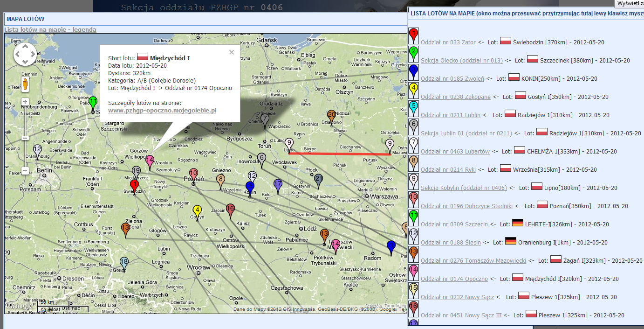Click the map zoom in plus button

tap(25, 102)
